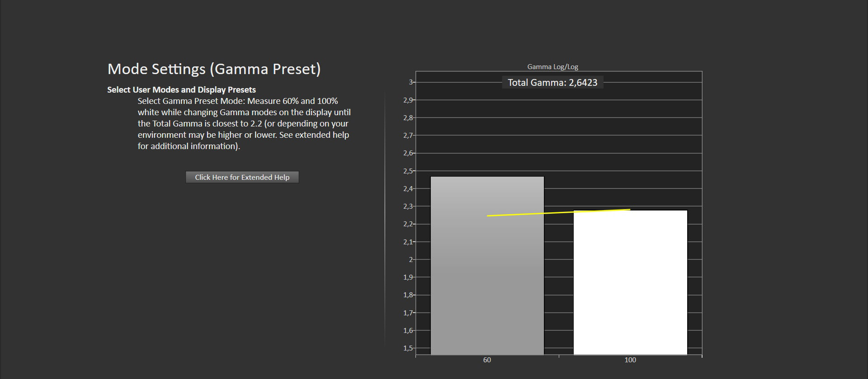Click the 'Click Here for Extended Help' button
868x379 pixels.
(242, 177)
